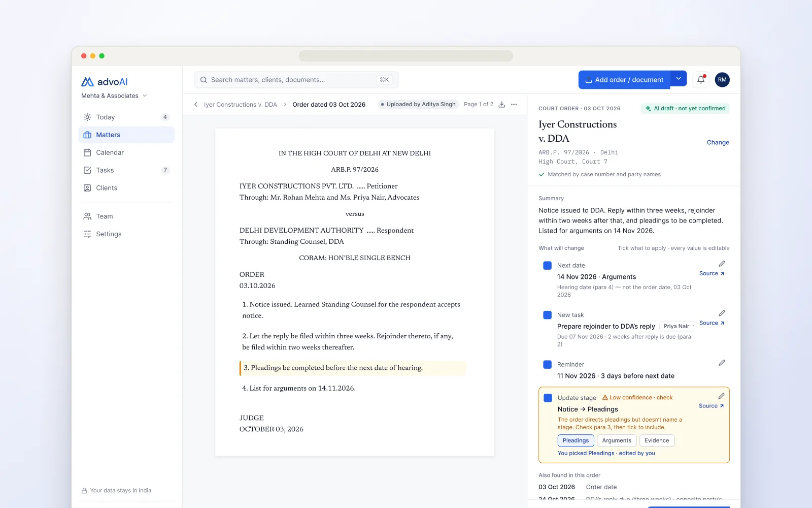
Task: Untick the Reminder checkbox
Action: [548, 364]
